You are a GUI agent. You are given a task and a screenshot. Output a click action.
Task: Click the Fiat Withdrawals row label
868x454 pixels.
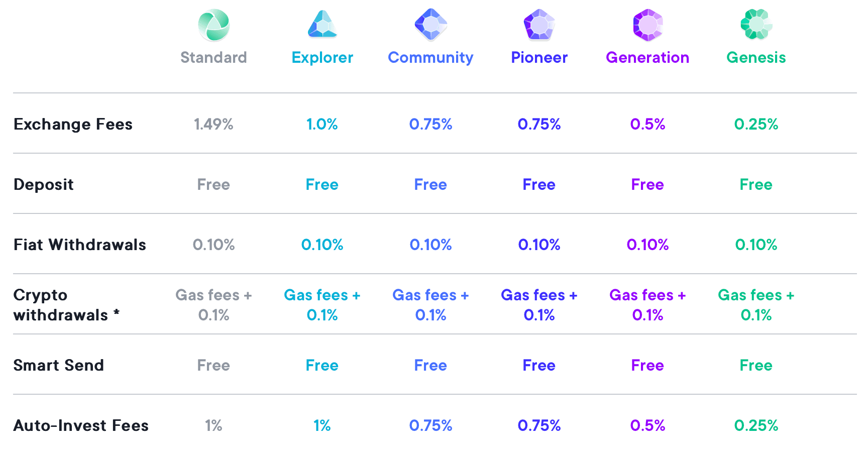click(x=79, y=245)
